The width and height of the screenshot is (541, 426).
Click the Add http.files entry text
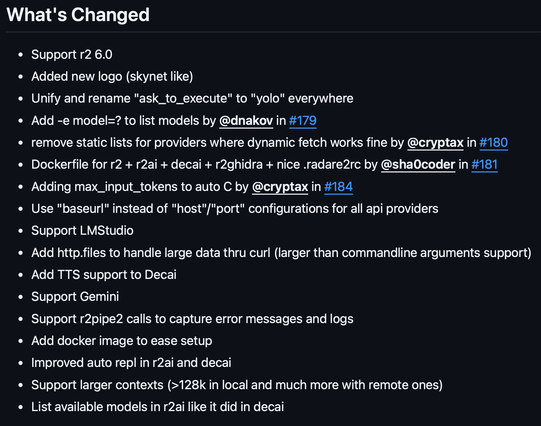click(x=281, y=253)
